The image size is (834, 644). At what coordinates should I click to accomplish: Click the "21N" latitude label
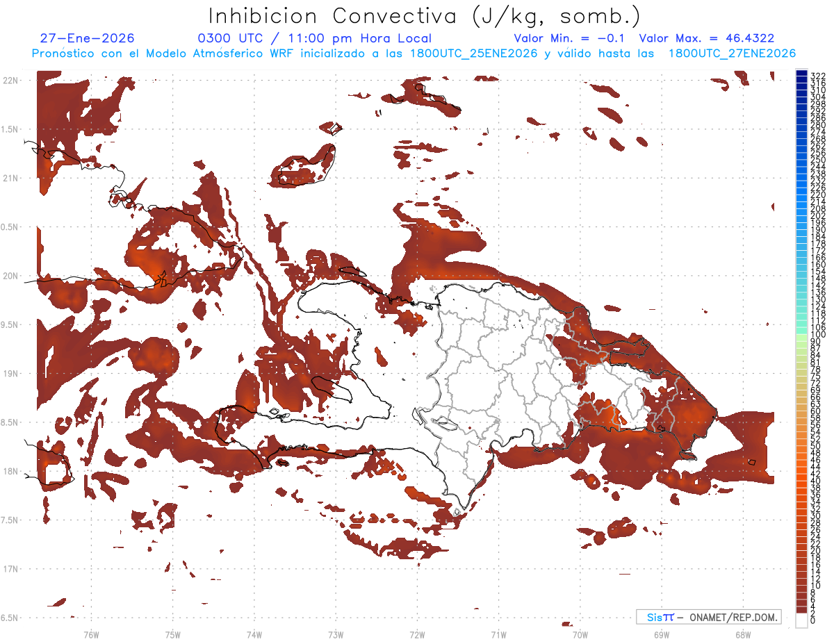pyautogui.click(x=10, y=178)
